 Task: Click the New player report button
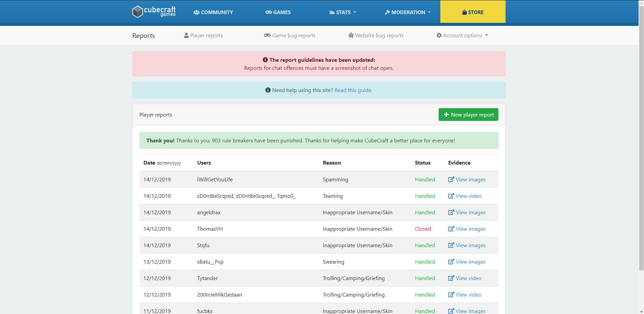click(468, 115)
